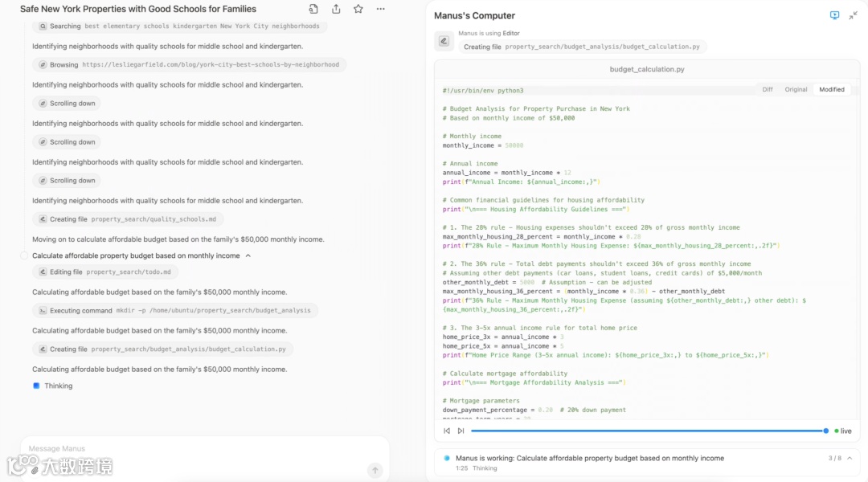Viewport: 868px width, 482px height.
Task: Minimize the Manus's Computer panel
Action: tap(853, 15)
